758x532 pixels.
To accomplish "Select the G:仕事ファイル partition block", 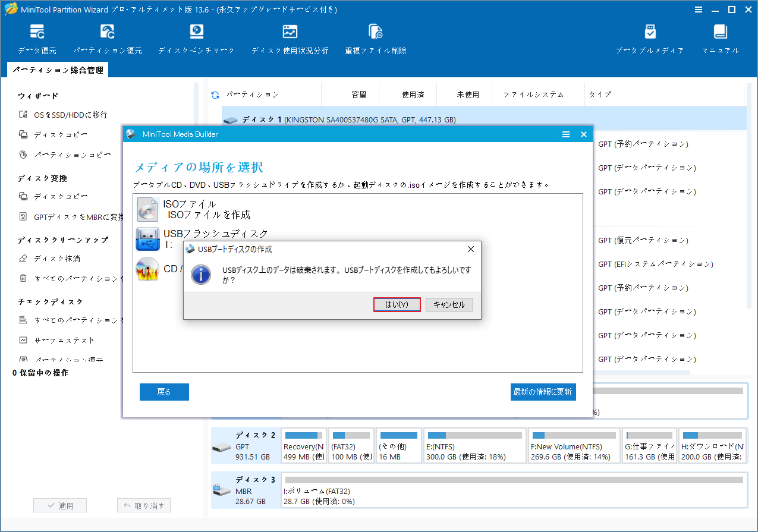I will coord(649,446).
